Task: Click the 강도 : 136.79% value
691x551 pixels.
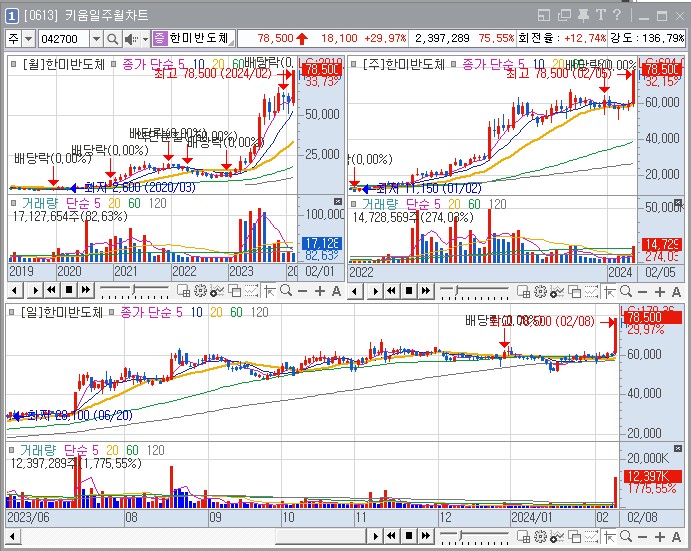Action: [647, 38]
